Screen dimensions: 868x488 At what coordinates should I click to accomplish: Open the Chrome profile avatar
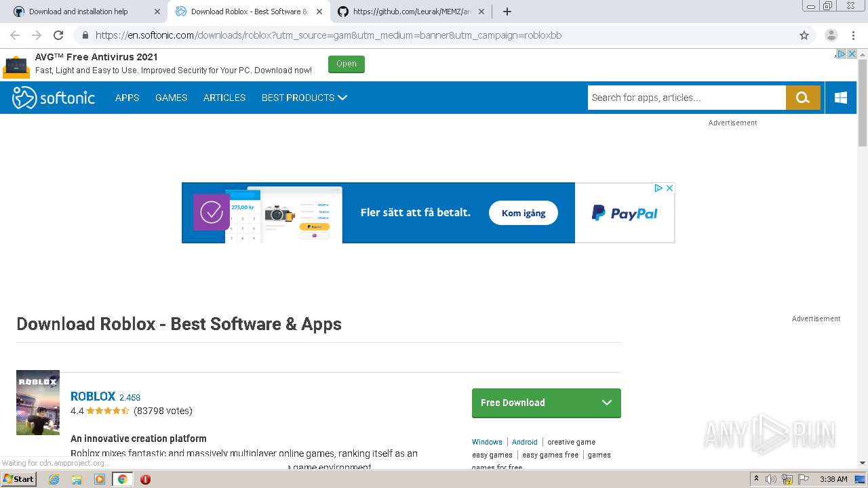click(831, 35)
